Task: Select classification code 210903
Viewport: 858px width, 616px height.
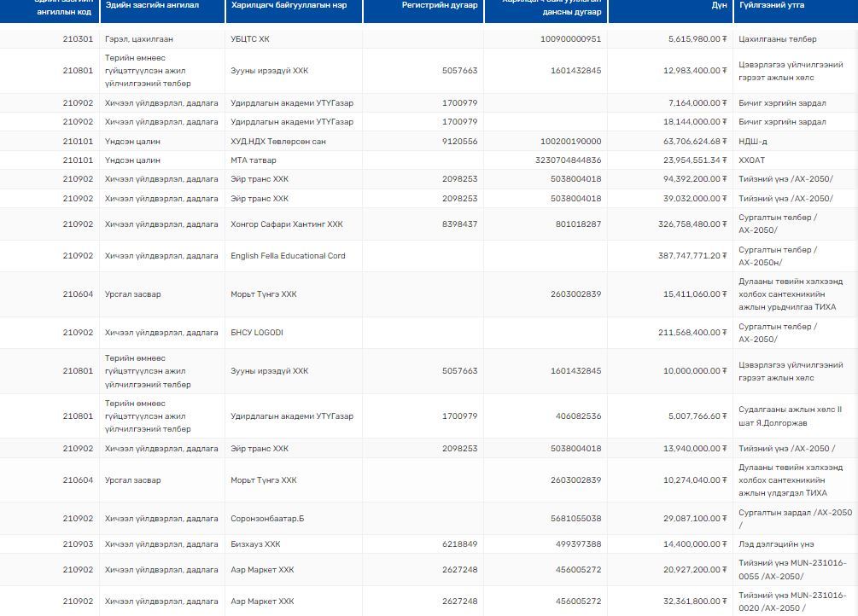Action: 78,544
